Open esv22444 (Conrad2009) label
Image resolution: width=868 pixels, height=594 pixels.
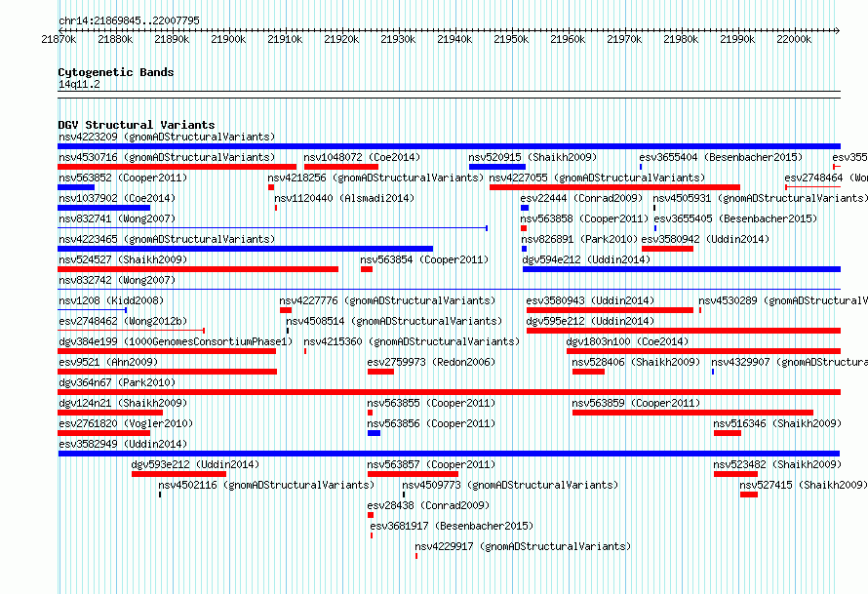pos(582,198)
